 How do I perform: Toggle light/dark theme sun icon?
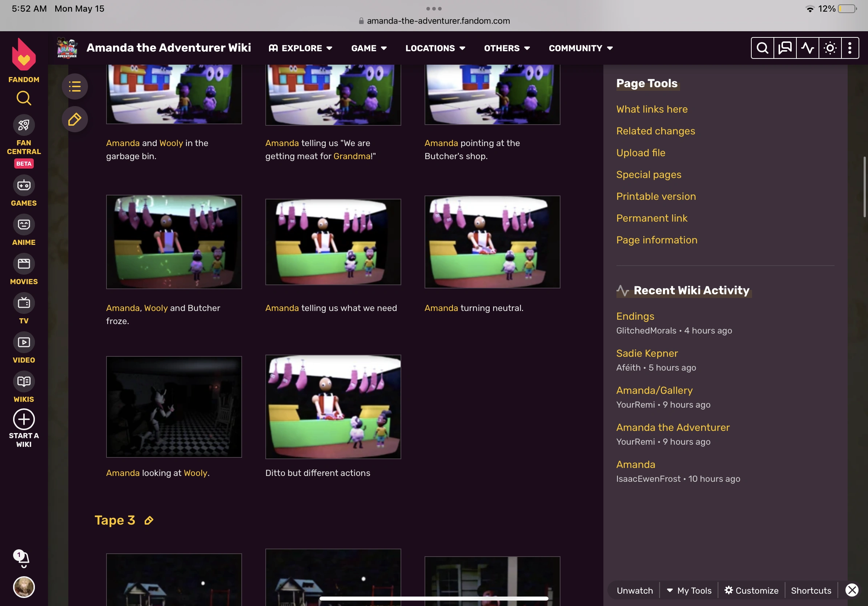(x=830, y=48)
